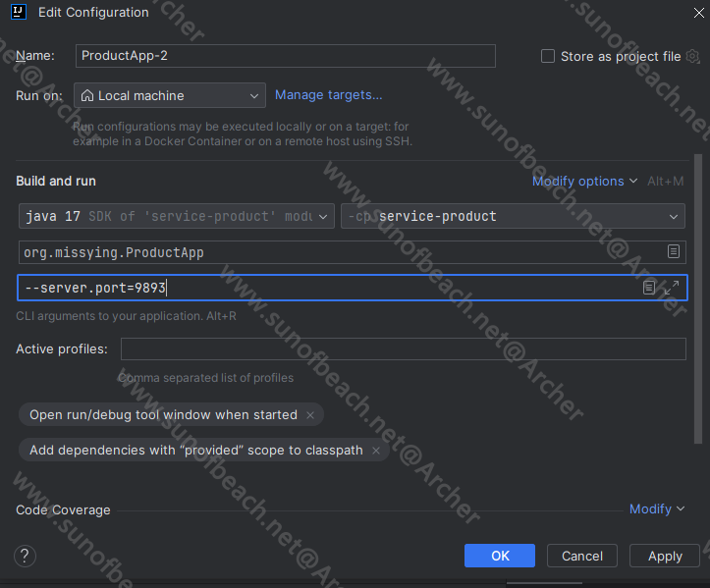
Task: Open the -cp service-product classpath dropdown
Action: pyautogui.click(x=513, y=216)
